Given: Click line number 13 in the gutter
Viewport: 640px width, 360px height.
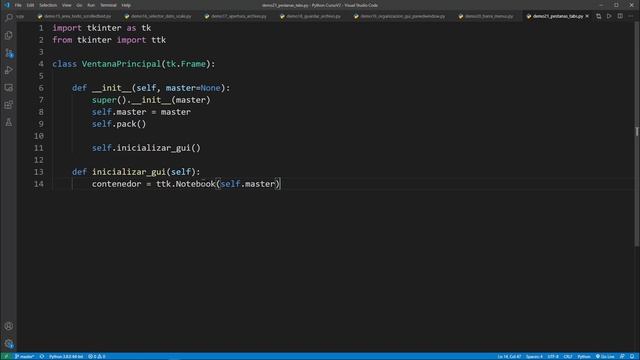Looking at the screenshot, I should click(38, 172).
